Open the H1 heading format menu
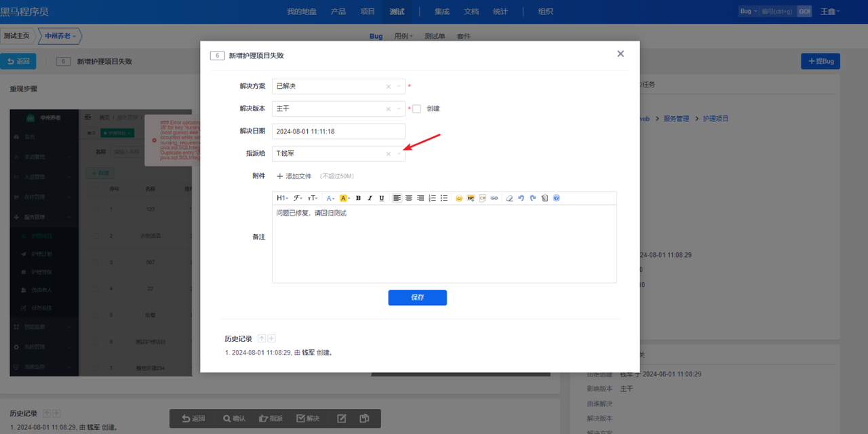The image size is (868, 434). click(x=282, y=198)
